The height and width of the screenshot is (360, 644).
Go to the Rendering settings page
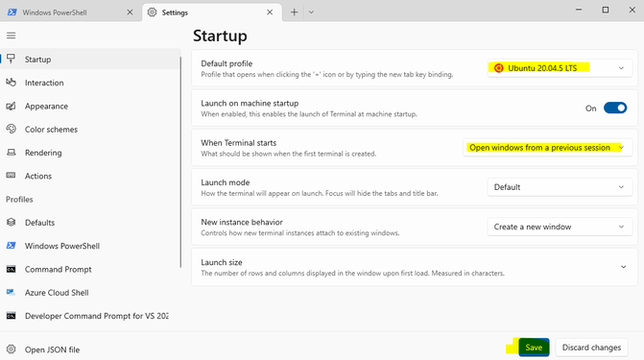(x=90, y=153)
